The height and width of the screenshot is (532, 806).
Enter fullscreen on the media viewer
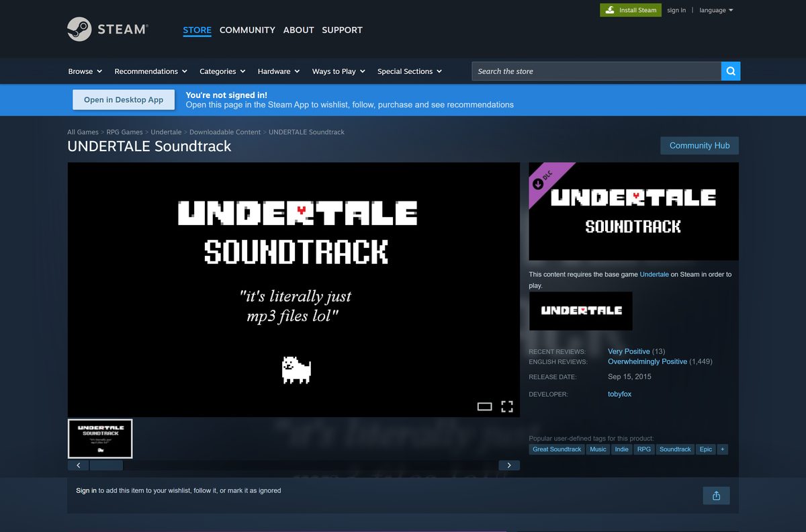[x=507, y=406]
